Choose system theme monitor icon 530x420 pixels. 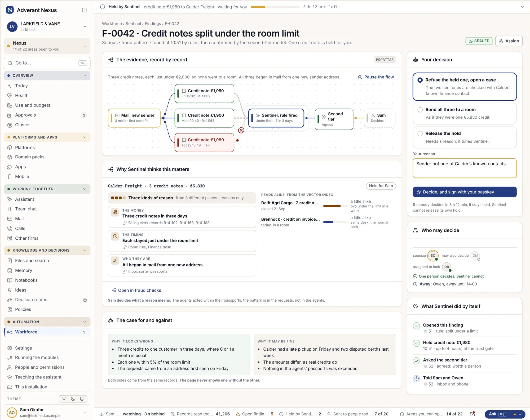point(82,399)
